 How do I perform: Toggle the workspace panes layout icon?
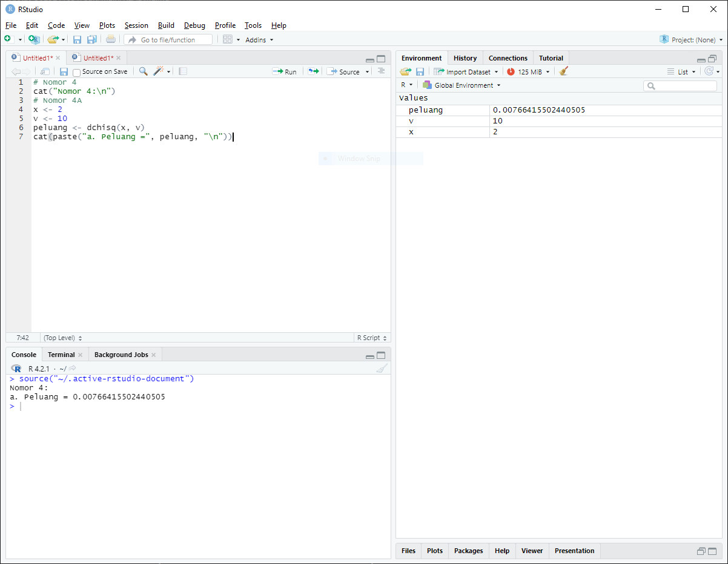click(228, 39)
